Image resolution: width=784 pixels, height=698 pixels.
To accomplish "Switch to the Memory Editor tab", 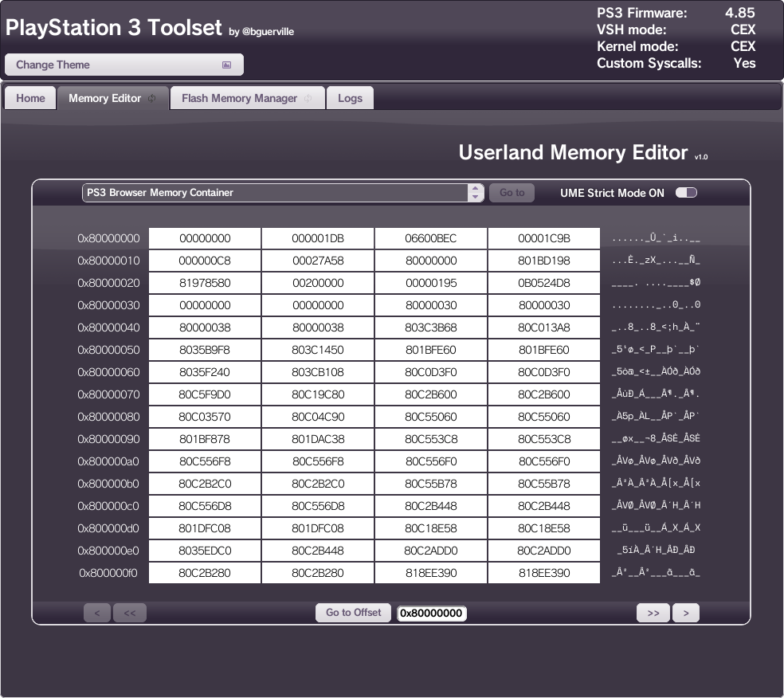I will tap(113, 98).
